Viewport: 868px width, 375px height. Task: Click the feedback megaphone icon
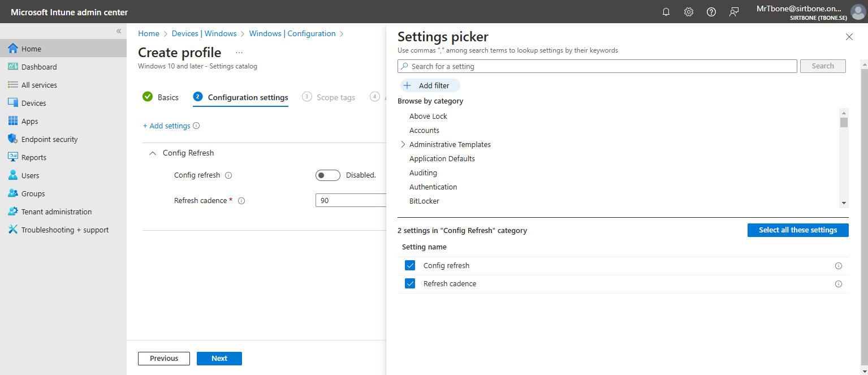[x=733, y=11]
